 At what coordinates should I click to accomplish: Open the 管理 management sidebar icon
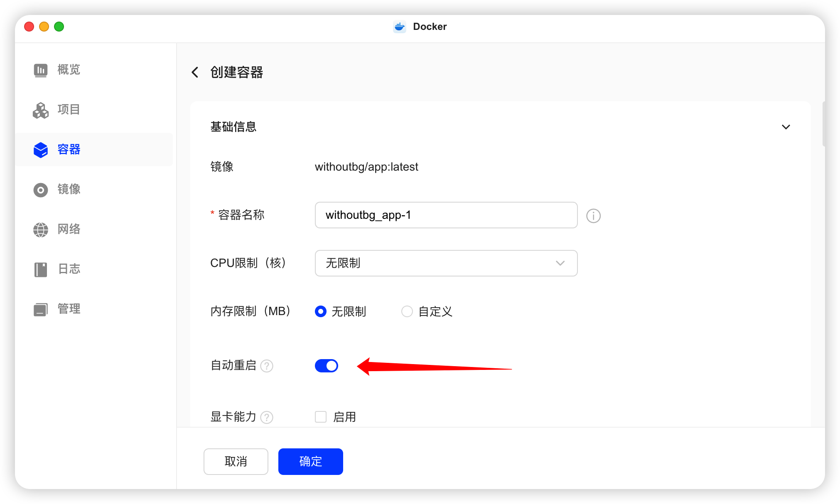tap(41, 309)
